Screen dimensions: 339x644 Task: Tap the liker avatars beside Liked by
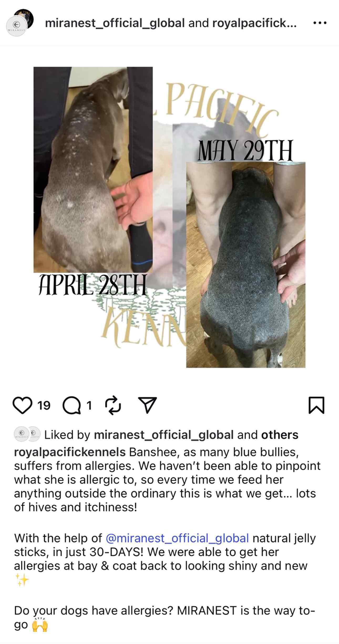tap(27, 434)
